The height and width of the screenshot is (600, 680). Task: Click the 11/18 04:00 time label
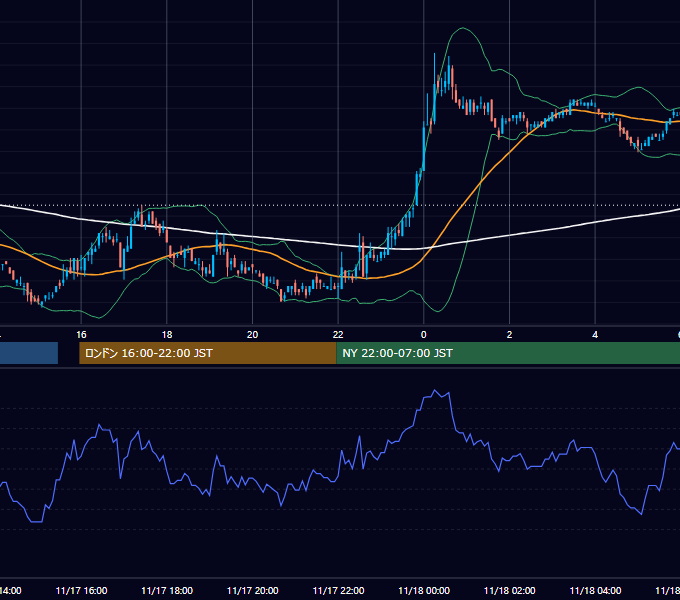(595, 590)
